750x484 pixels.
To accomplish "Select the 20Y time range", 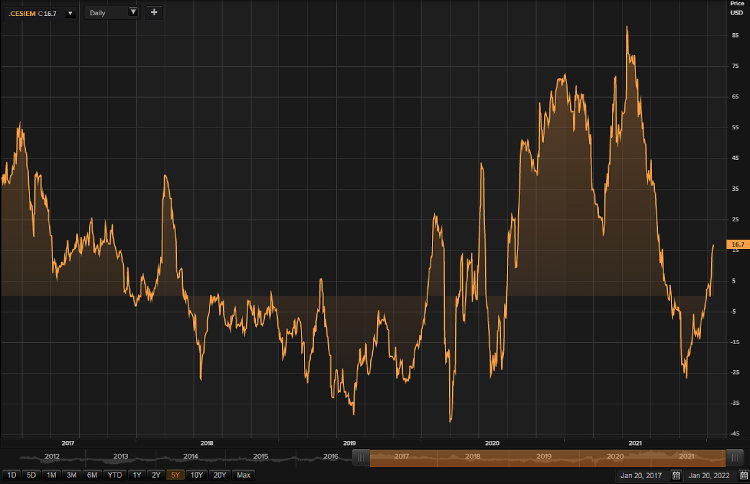I will [219, 475].
